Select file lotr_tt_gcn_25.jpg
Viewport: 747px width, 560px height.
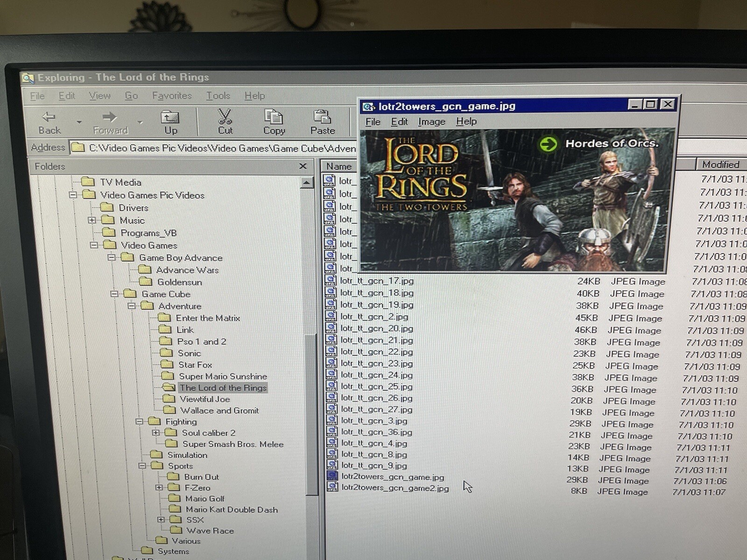(376, 386)
